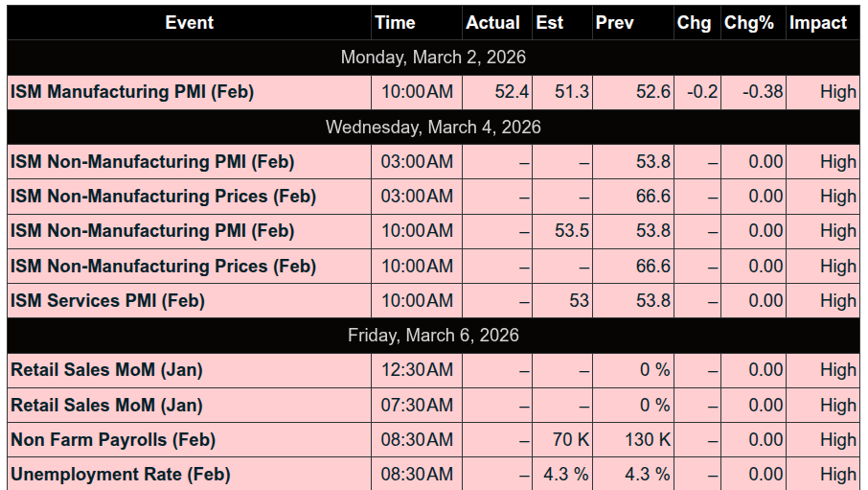
Task: Open the Unemployment Rate (Feb) event
Action: click(121, 475)
